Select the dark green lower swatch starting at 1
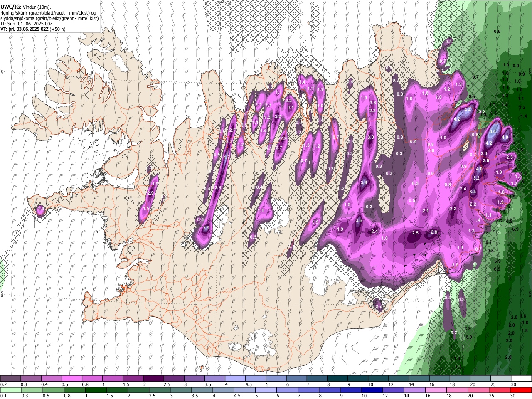The width and height of the screenshot is (532, 399). pyautogui.click(x=96, y=390)
